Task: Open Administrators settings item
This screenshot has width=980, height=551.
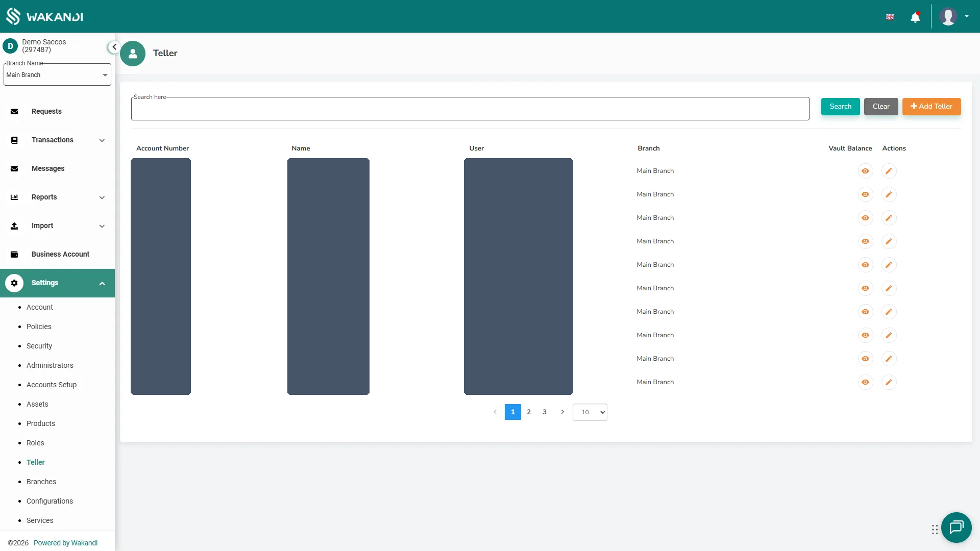Action: tap(50, 365)
